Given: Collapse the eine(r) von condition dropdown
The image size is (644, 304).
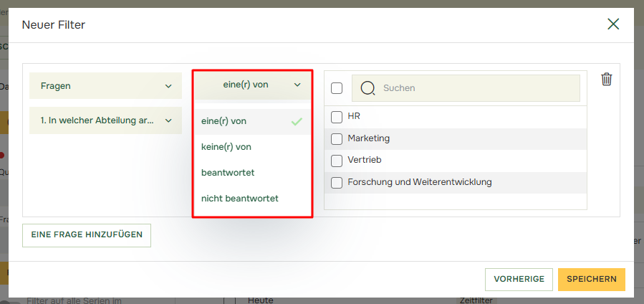Looking at the screenshot, I should (252, 85).
